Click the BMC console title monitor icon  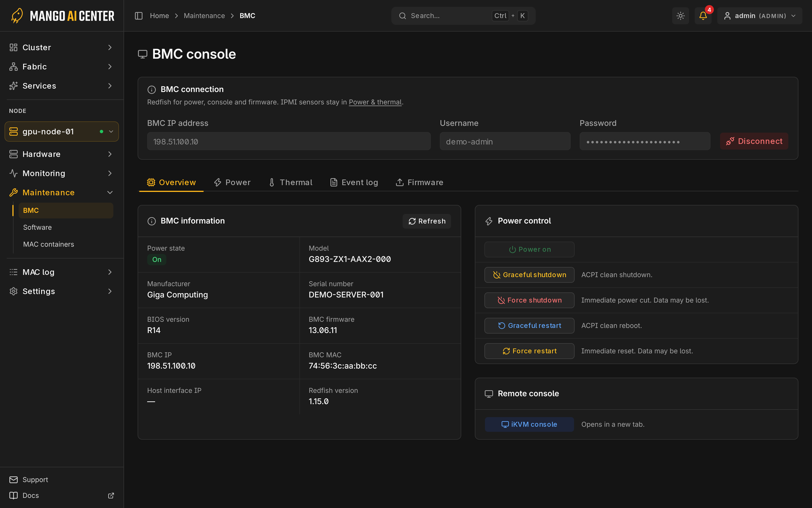(x=143, y=54)
